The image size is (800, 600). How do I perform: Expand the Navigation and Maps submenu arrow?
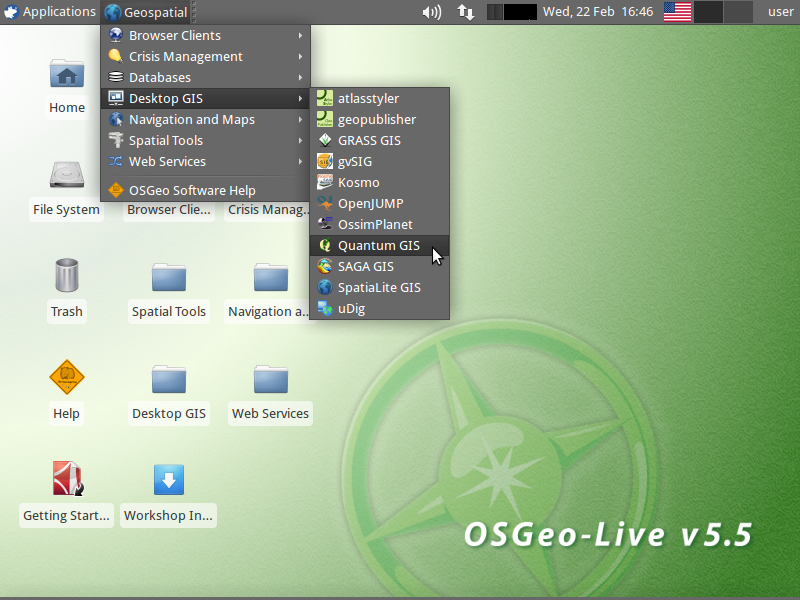point(301,119)
